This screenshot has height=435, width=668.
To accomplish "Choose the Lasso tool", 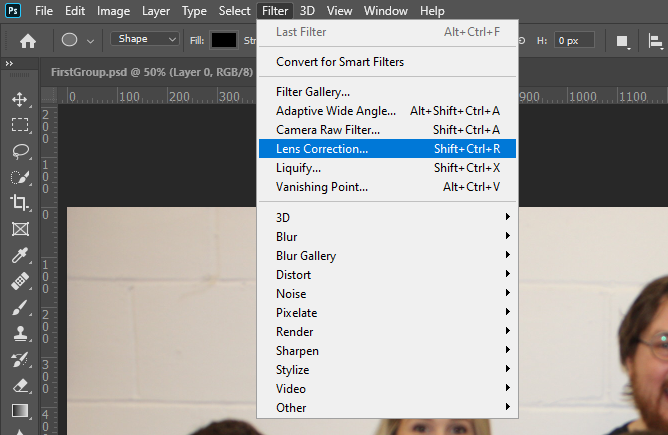I will coord(20,151).
